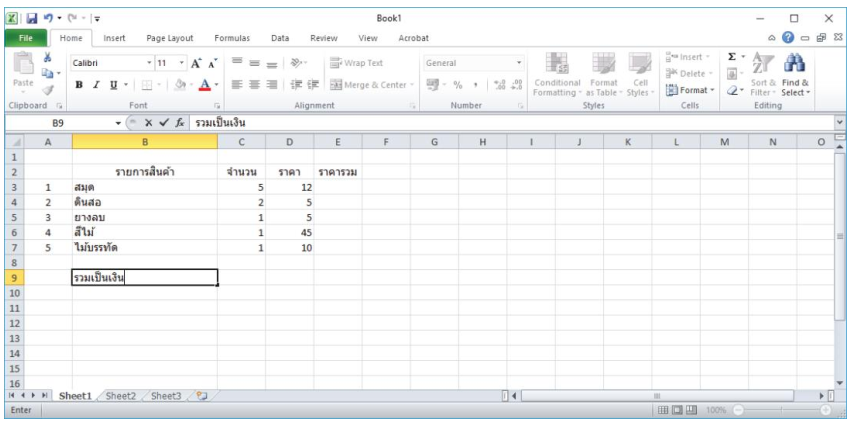Screen dimensions: 853x426
Task: Open Find & Select binoculars icon
Action: coord(797,68)
